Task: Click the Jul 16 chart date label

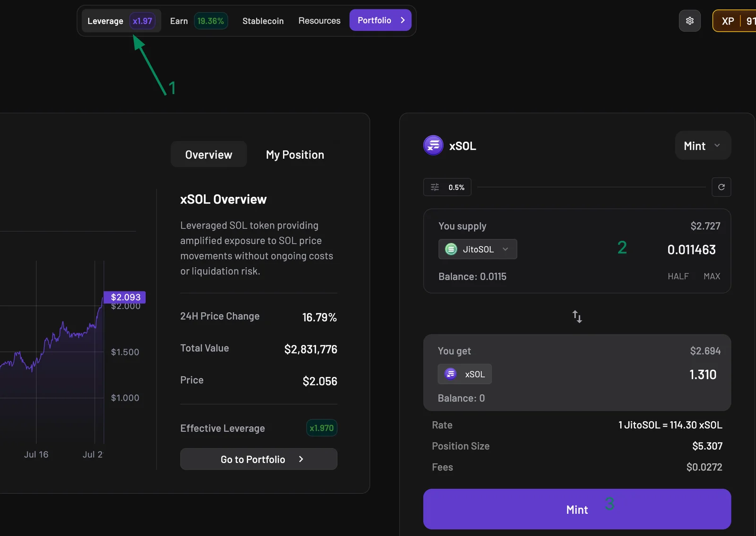Action: click(36, 454)
